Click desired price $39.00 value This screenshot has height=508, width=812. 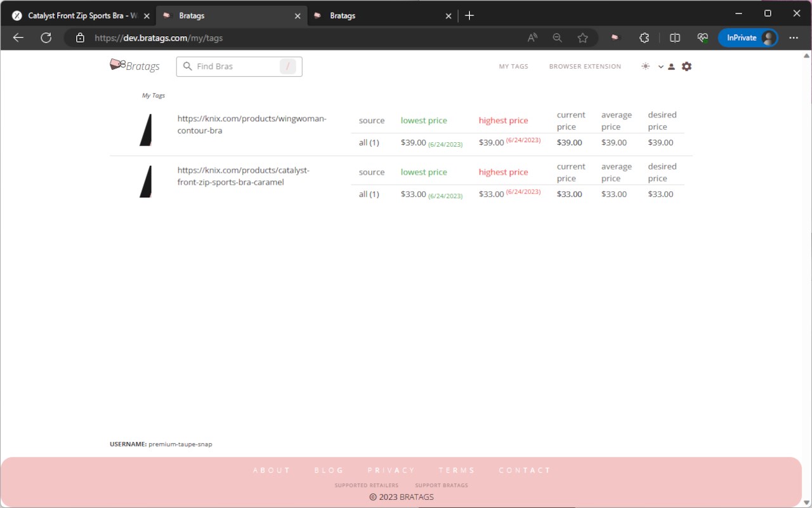[660, 142]
